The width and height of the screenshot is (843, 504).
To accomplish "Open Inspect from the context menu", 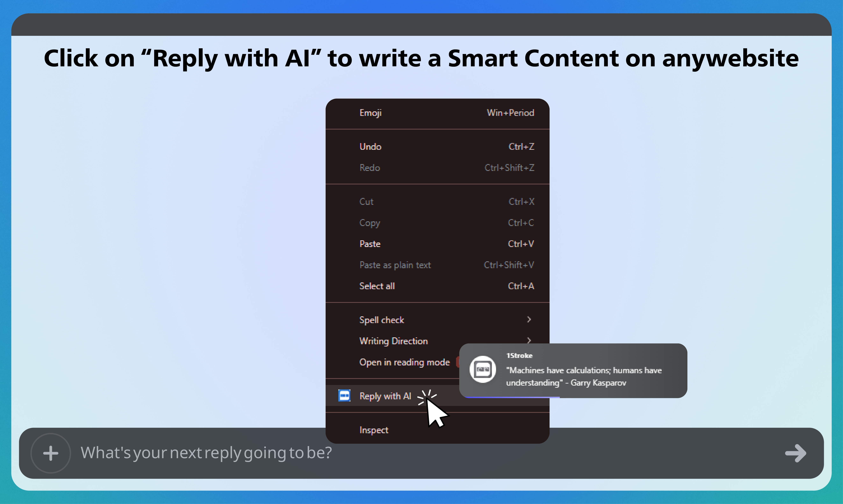I will tap(374, 430).
